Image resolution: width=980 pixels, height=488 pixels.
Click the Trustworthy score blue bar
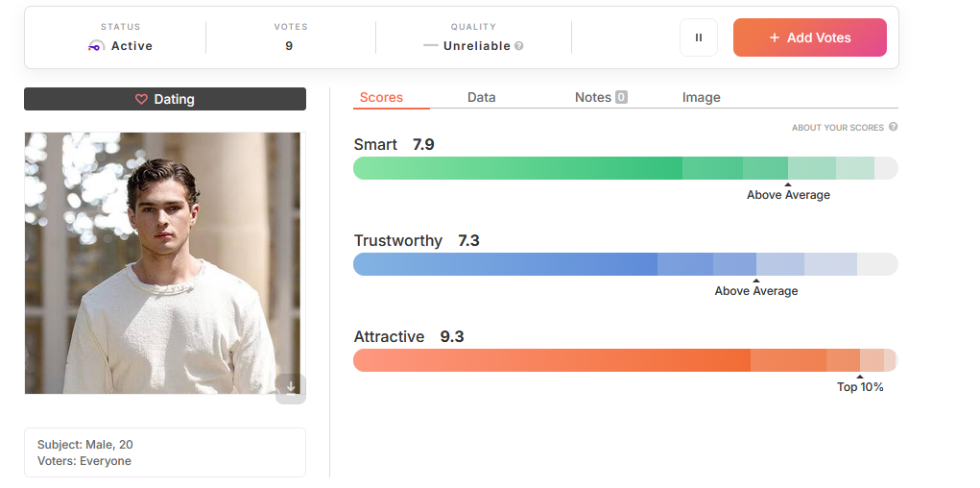coord(626,264)
